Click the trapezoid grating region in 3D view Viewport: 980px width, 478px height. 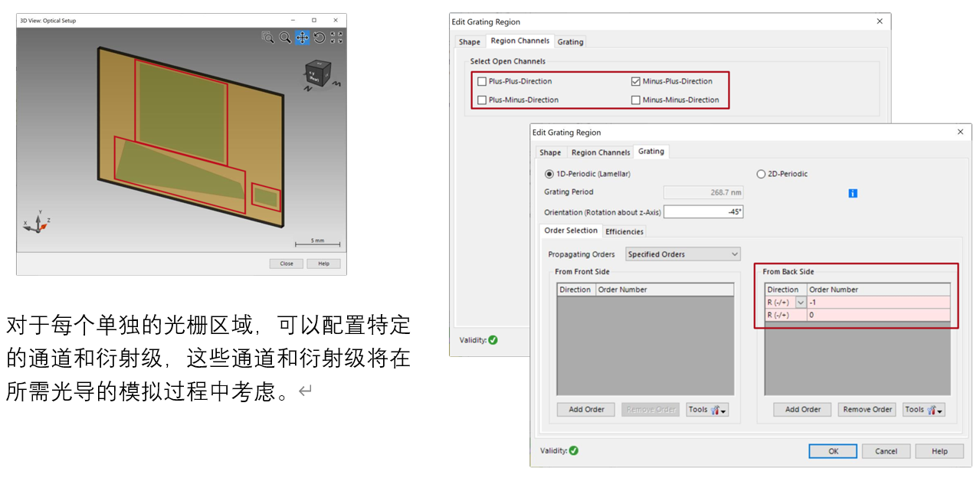click(178, 169)
